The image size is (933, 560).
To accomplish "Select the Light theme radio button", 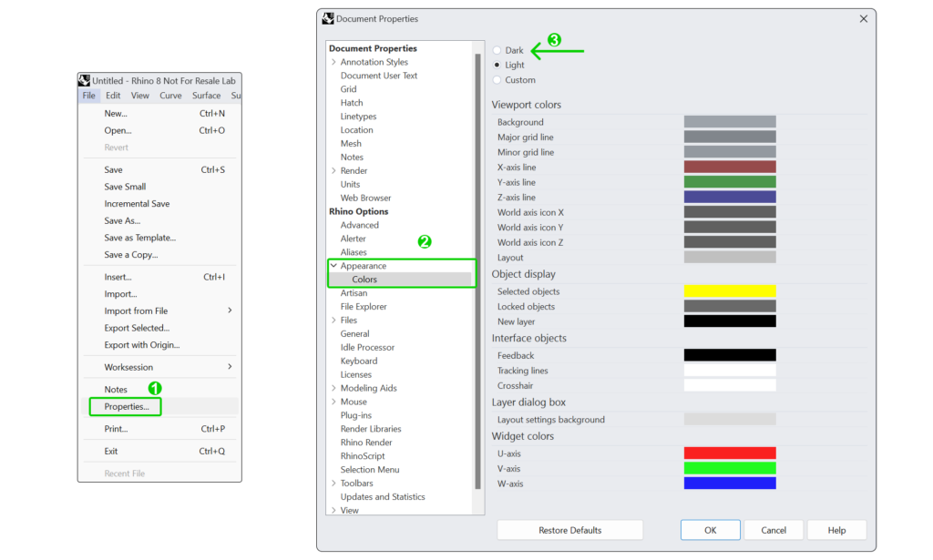I will (x=497, y=65).
